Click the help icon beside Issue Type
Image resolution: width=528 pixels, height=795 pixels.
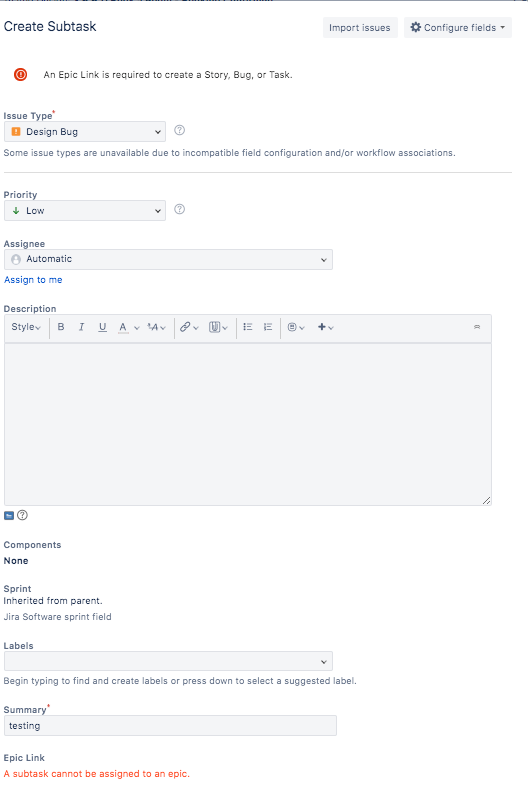179,130
